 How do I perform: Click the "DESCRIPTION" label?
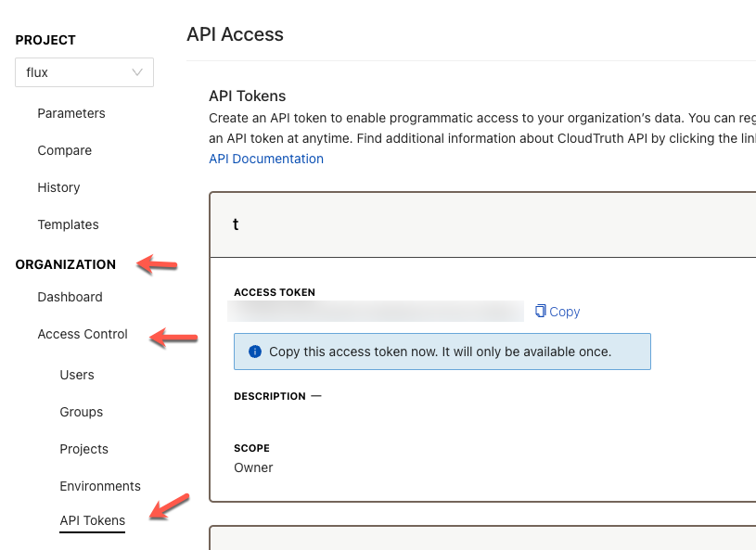click(270, 396)
